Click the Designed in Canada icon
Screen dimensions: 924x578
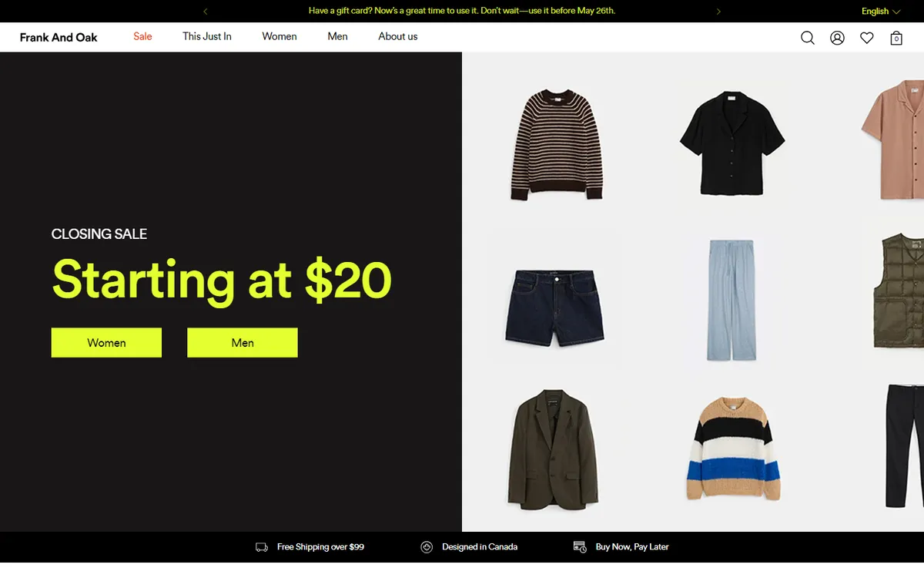[427, 547]
